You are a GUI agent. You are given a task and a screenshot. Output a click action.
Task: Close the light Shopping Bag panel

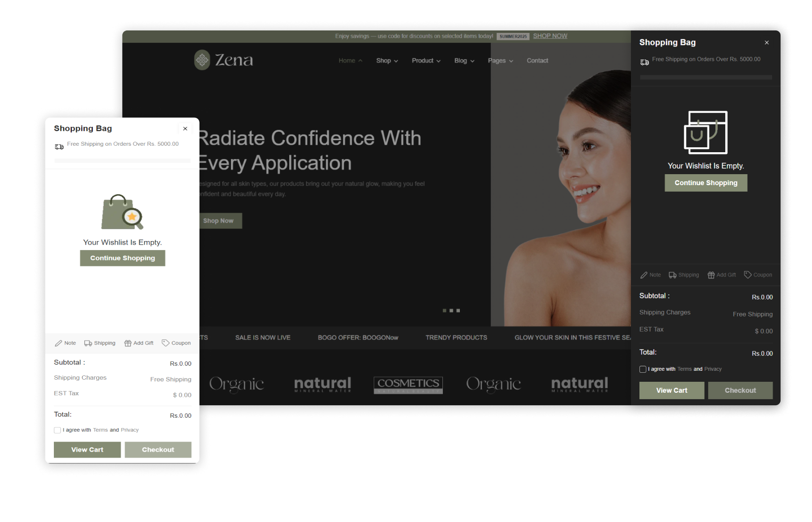coord(185,129)
